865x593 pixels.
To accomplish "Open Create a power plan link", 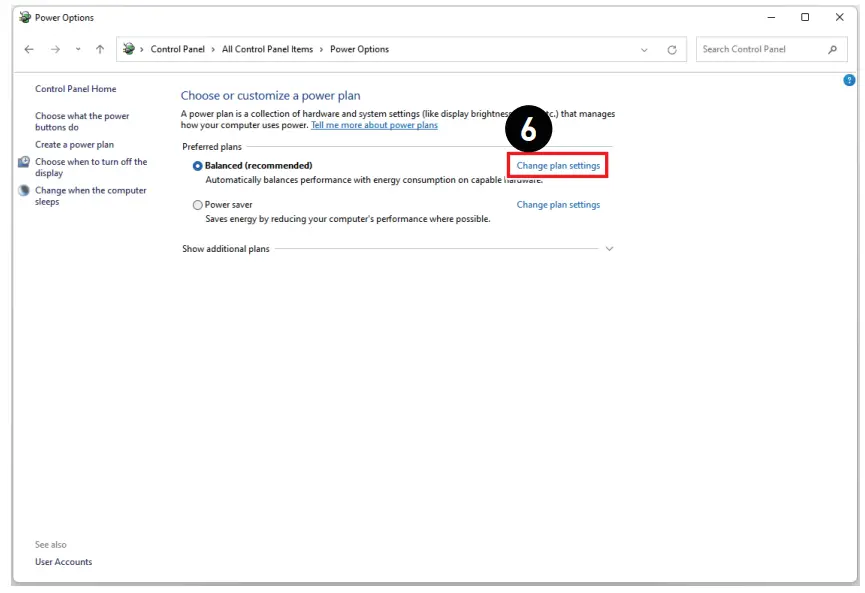I will point(74,145).
